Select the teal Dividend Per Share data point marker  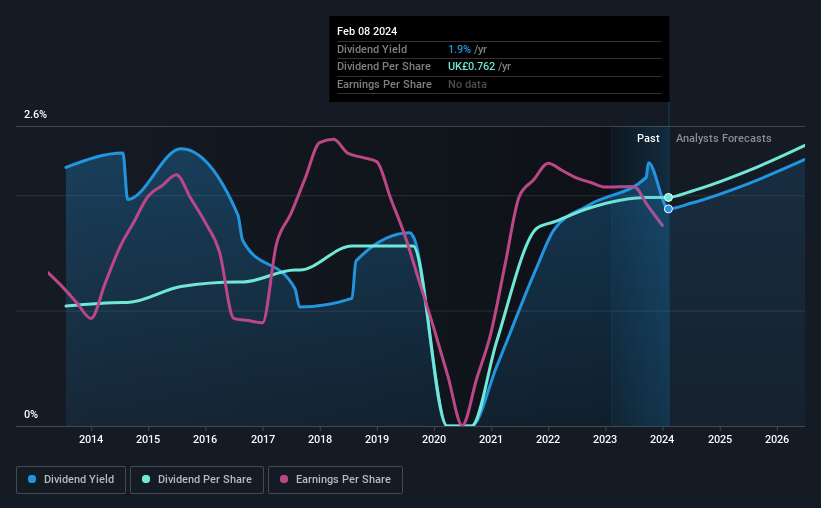click(668, 197)
